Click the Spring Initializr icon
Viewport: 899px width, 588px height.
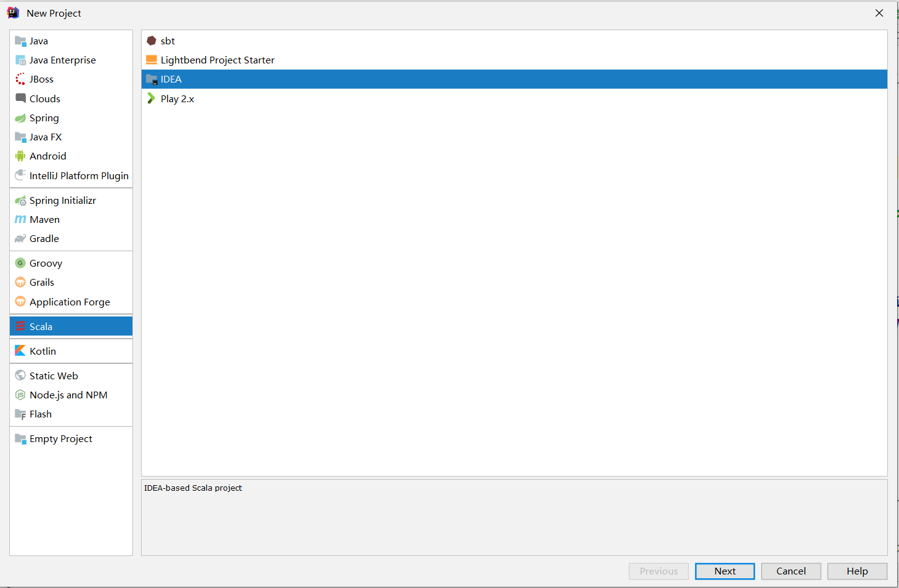[x=20, y=201]
